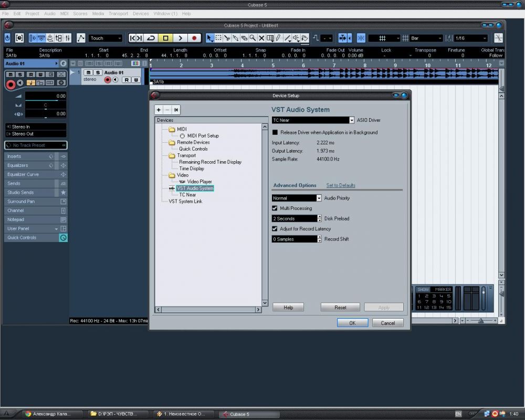The image size is (525, 420).
Task: Toggle the Show Inspector toolbar button
Action: 33,38
